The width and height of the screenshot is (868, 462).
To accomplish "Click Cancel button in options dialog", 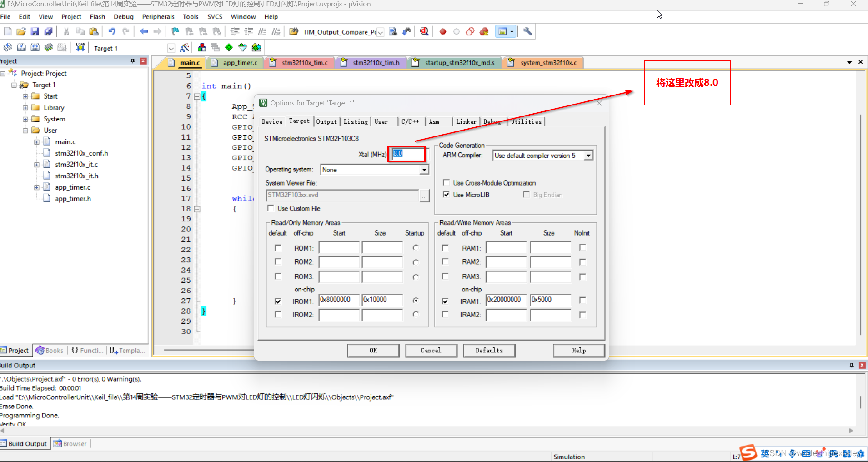I will tap(431, 350).
